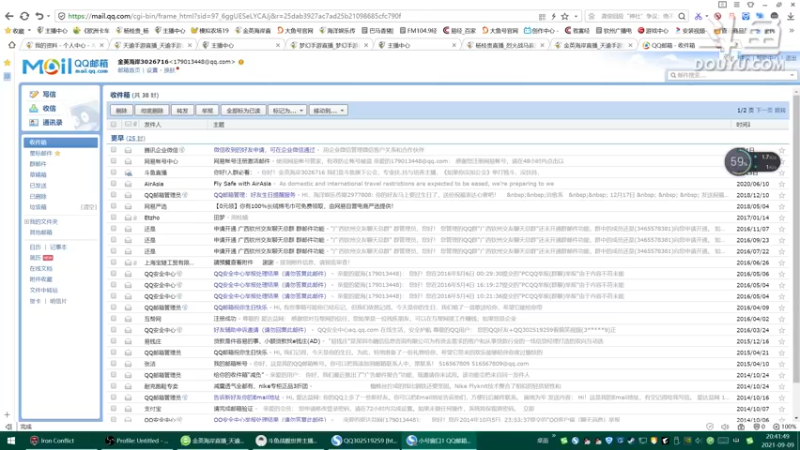Screen dimensions: 800x450
Task: Open the 垃圾箱 spam folder
Action: click(38, 207)
